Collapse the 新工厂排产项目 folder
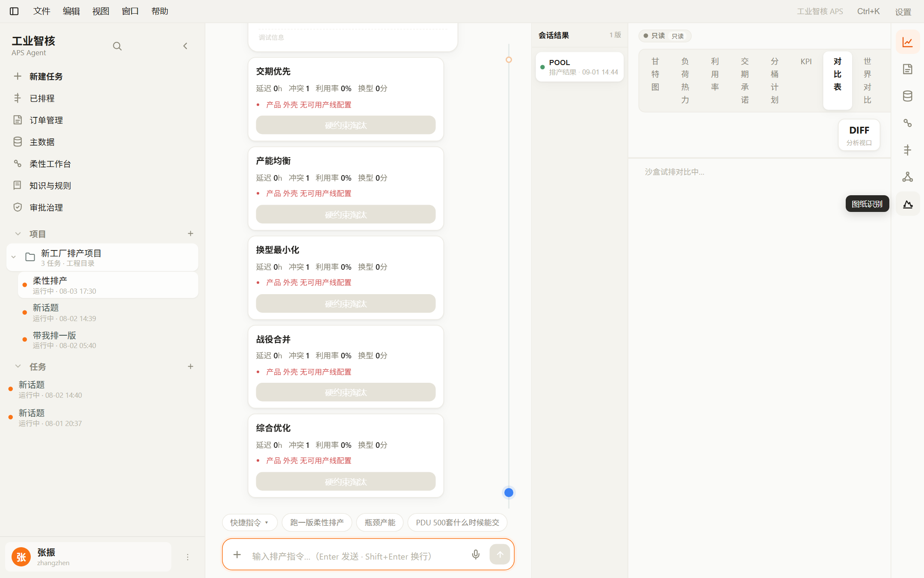This screenshot has height=578, width=924. click(x=14, y=257)
